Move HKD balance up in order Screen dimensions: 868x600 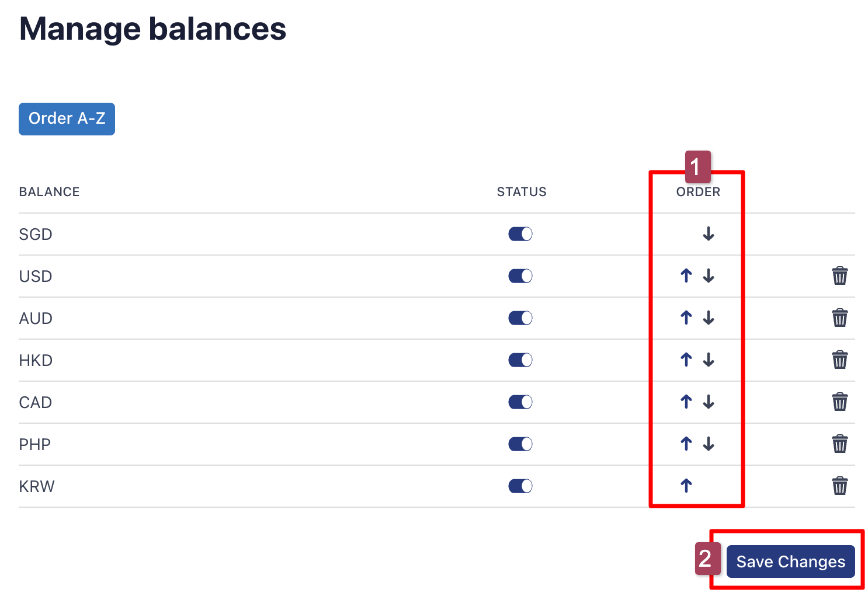point(686,360)
